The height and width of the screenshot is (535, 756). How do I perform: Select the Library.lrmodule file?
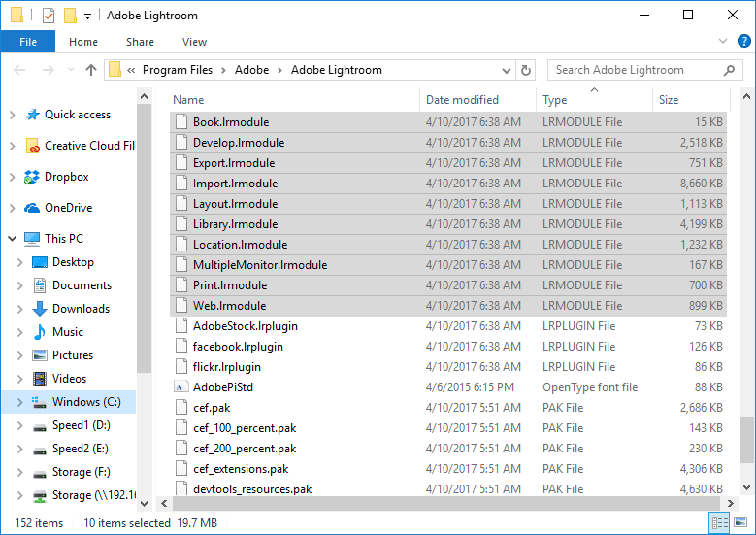[x=448, y=224]
